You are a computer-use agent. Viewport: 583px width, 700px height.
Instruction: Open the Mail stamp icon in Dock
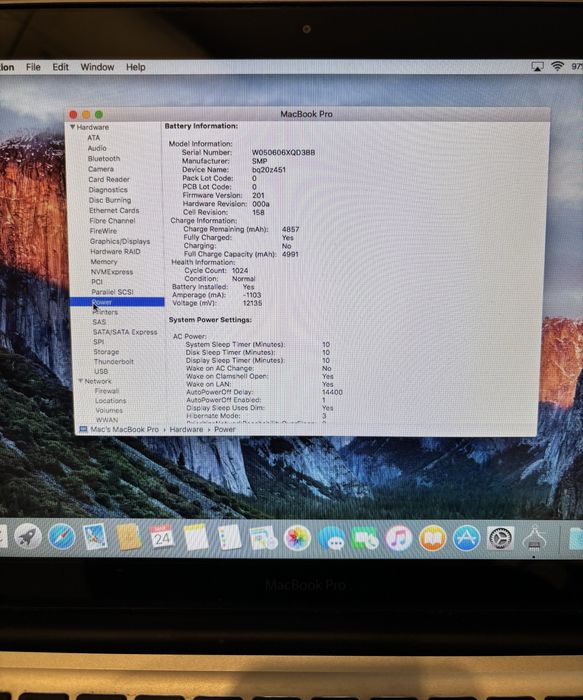tap(95, 536)
